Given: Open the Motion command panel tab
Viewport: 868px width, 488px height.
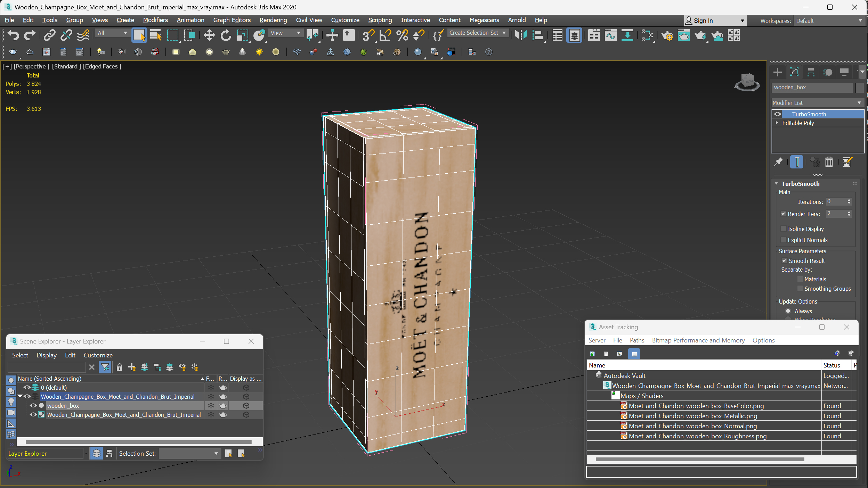Looking at the screenshot, I should coord(828,72).
